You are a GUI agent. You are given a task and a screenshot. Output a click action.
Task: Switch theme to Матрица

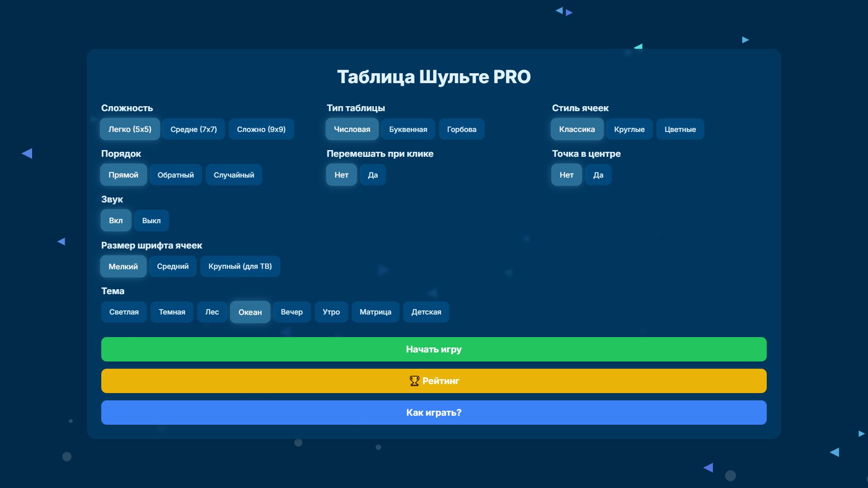coord(375,312)
